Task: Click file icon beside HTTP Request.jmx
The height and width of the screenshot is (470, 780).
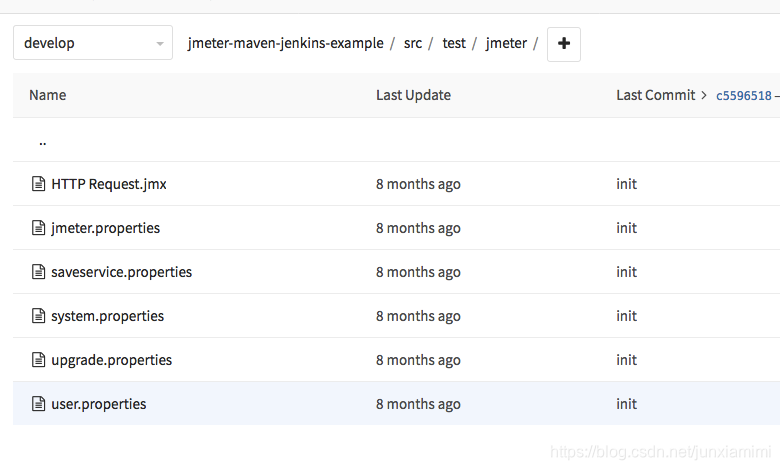Action: click(x=38, y=184)
